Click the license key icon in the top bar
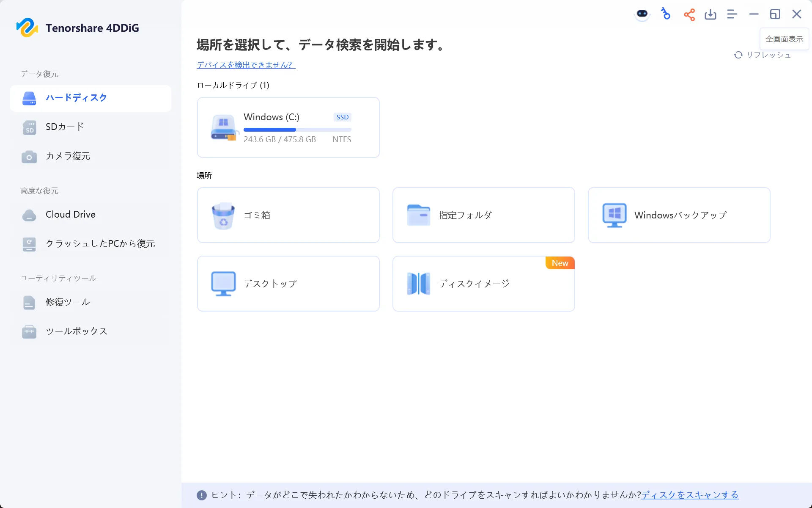 (665, 14)
